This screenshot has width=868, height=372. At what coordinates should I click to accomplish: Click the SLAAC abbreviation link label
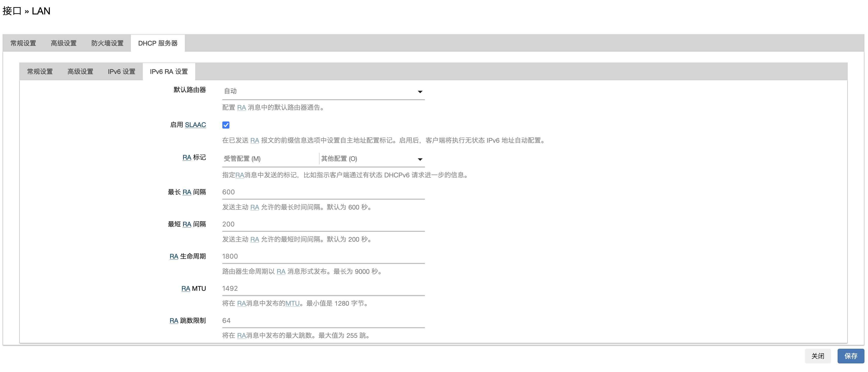pyautogui.click(x=195, y=125)
